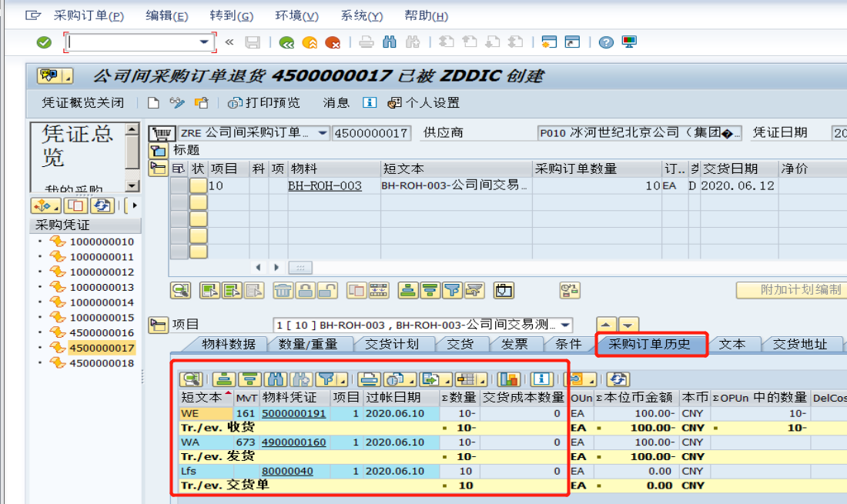Viewport: 847px width, 504px height.
Task: Click the supplier field P010 冰河世纪北京公司
Action: pyautogui.click(x=640, y=133)
